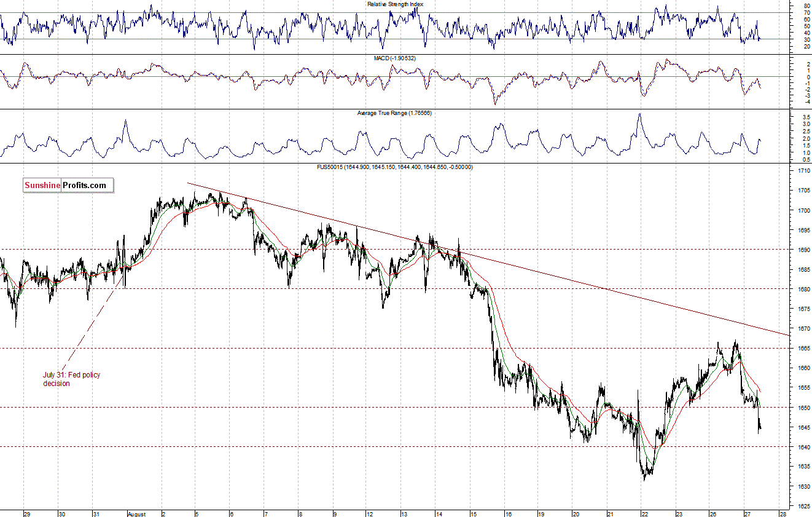Click Average True Range scale label 1.5
The height and width of the screenshot is (517, 812).
[x=805, y=146]
